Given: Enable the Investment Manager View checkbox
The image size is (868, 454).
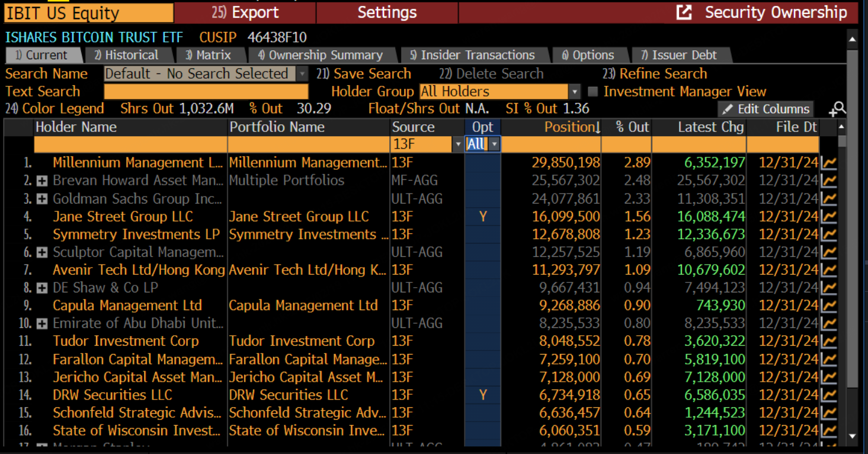Looking at the screenshot, I should (x=591, y=91).
